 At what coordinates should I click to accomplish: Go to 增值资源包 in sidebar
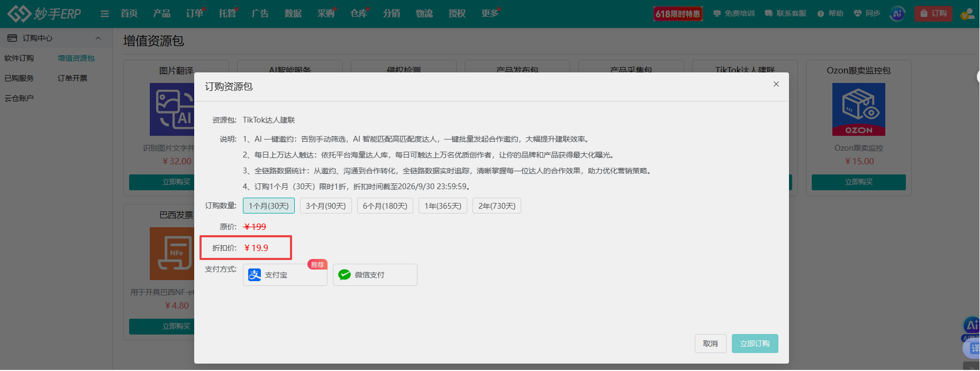pyautogui.click(x=76, y=58)
